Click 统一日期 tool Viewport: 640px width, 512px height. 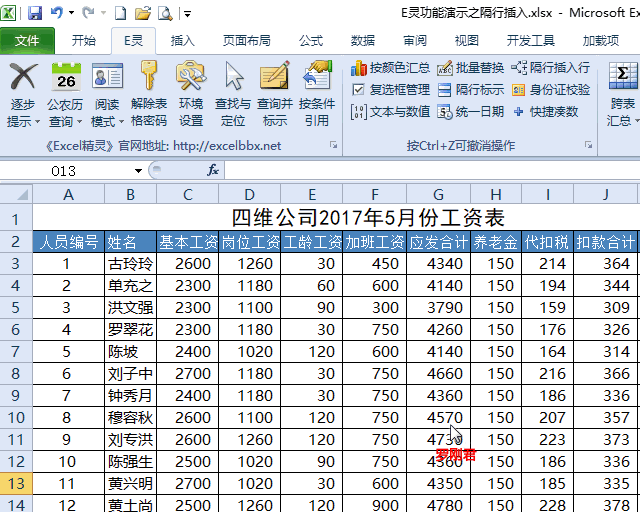[471, 111]
